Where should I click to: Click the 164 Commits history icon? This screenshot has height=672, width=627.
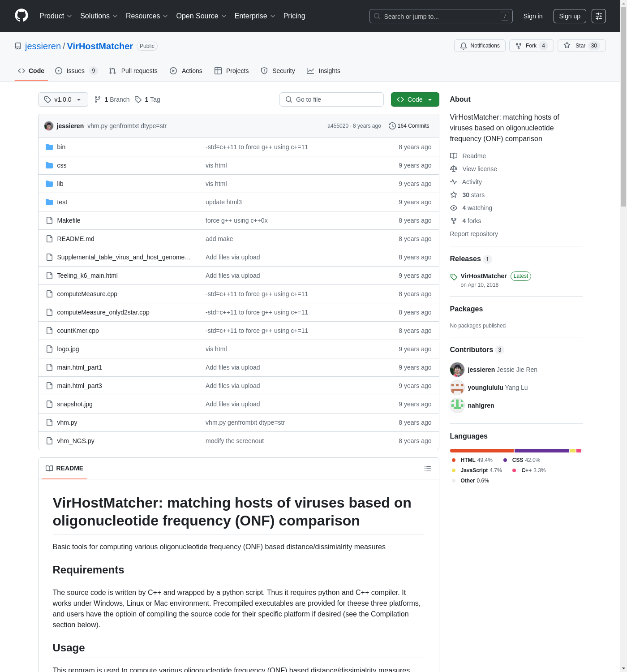pyautogui.click(x=392, y=126)
